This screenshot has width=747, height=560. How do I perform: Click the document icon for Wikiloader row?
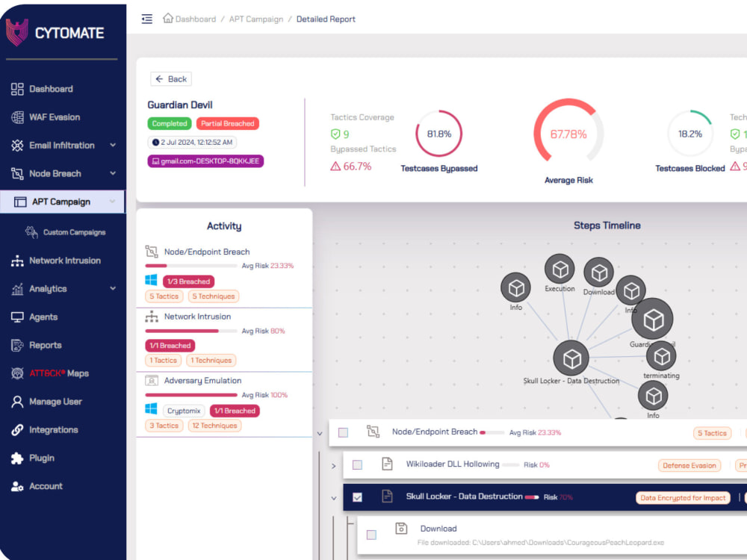pos(387,464)
